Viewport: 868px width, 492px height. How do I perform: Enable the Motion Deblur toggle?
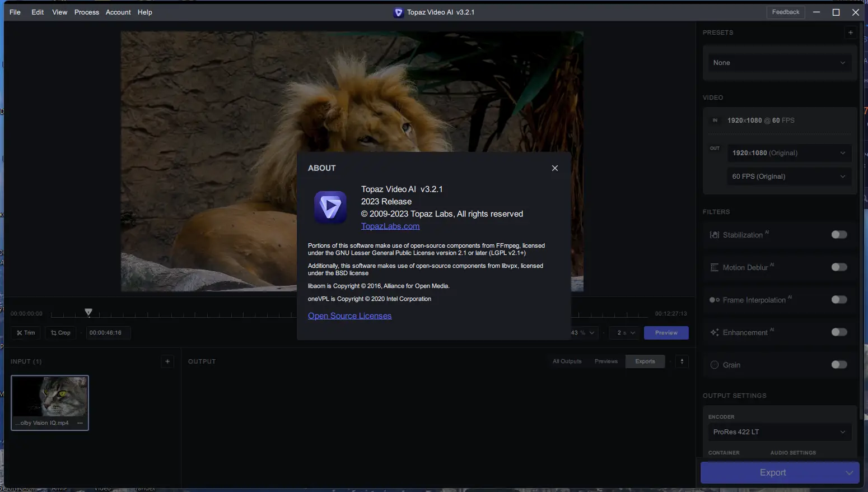[x=839, y=267]
